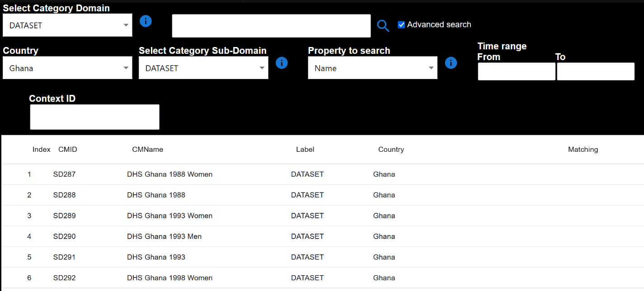Click info icon beside Property to search

[451, 63]
